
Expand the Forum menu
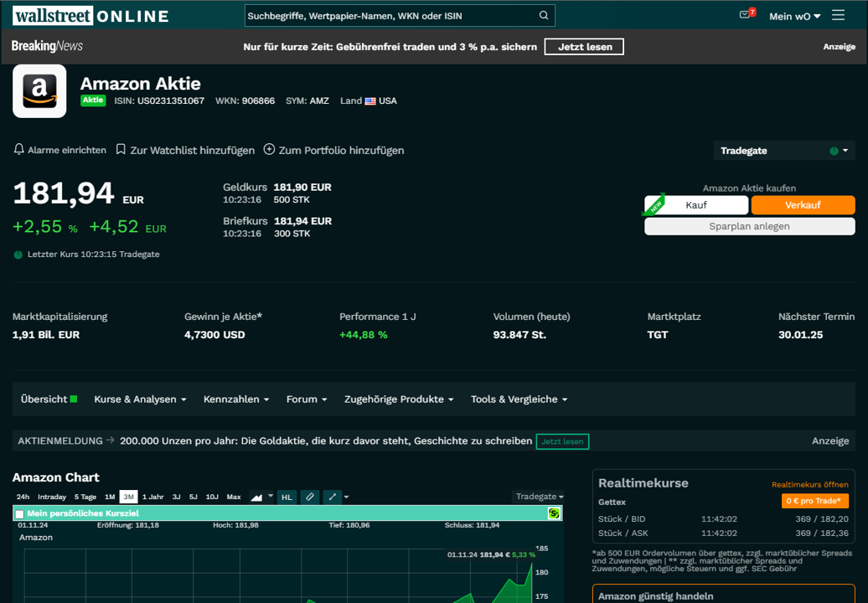pyautogui.click(x=307, y=399)
